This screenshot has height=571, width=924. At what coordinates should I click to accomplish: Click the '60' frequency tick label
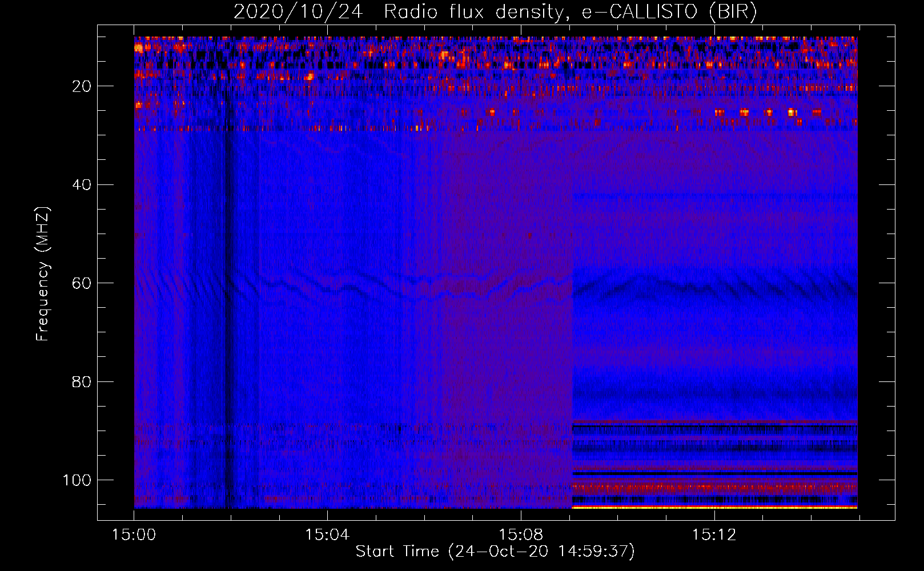tap(82, 283)
